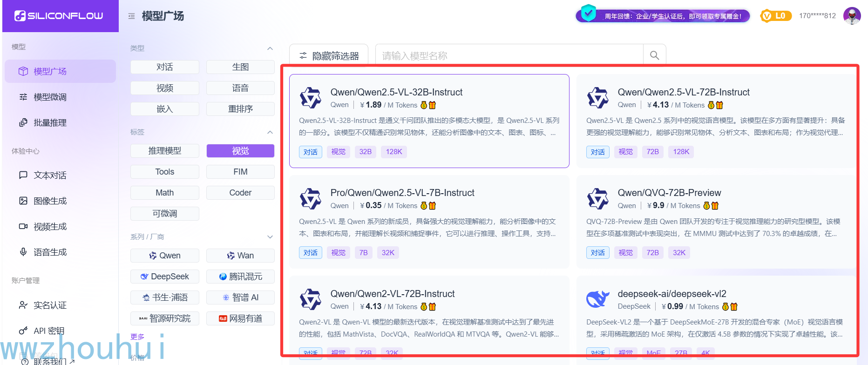Image resolution: width=868 pixels, height=365 pixels.
Task: Click coin bag icon on Qwen2-VL-72B-Instruct price
Action: (x=424, y=307)
